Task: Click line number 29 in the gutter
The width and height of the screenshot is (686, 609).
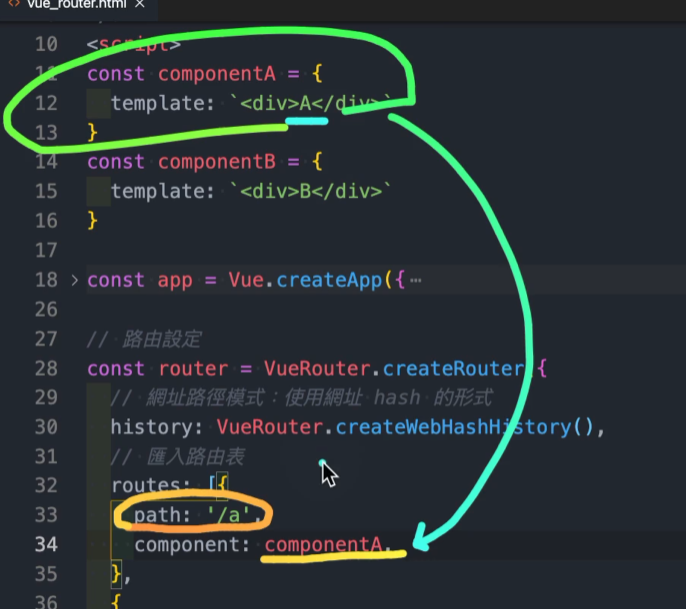Action: (46, 397)
